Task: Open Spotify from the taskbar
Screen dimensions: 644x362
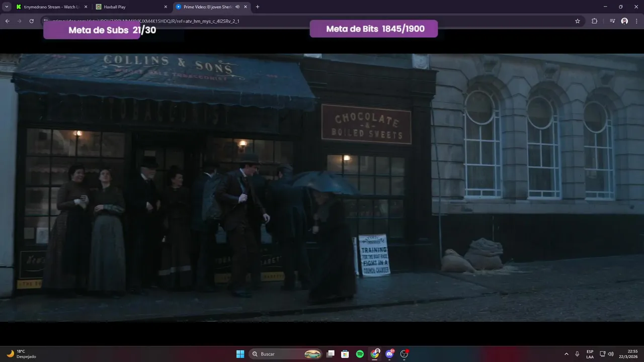Action: tap(360, 354)
